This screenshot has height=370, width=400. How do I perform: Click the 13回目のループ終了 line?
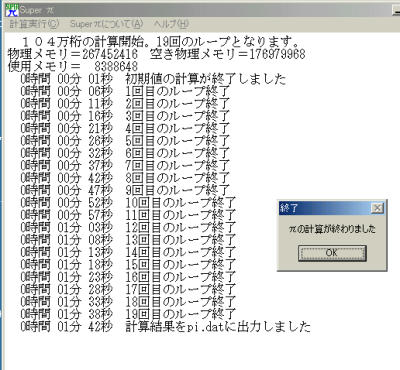pos(128,240)
